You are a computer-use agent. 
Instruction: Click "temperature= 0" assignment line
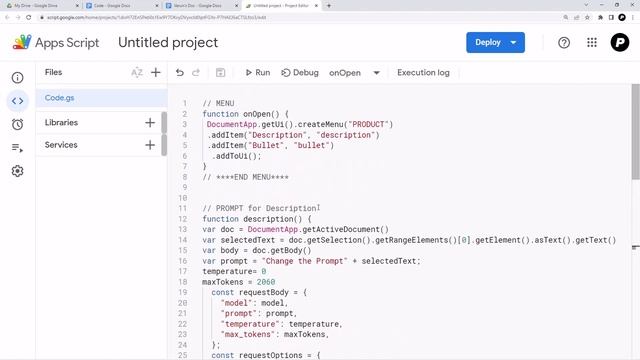pyautogui.click(x=234, y=271)
